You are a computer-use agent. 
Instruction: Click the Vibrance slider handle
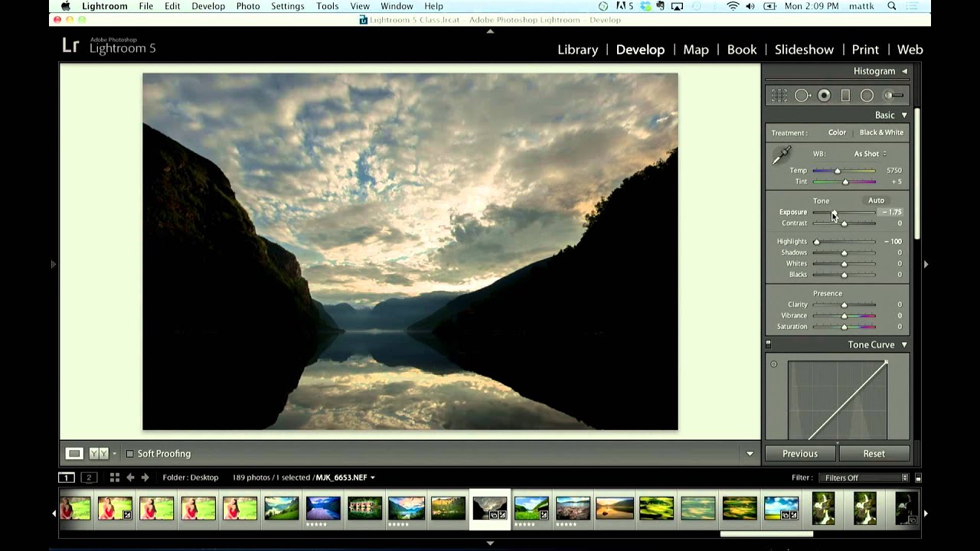[x=844, y=316]
